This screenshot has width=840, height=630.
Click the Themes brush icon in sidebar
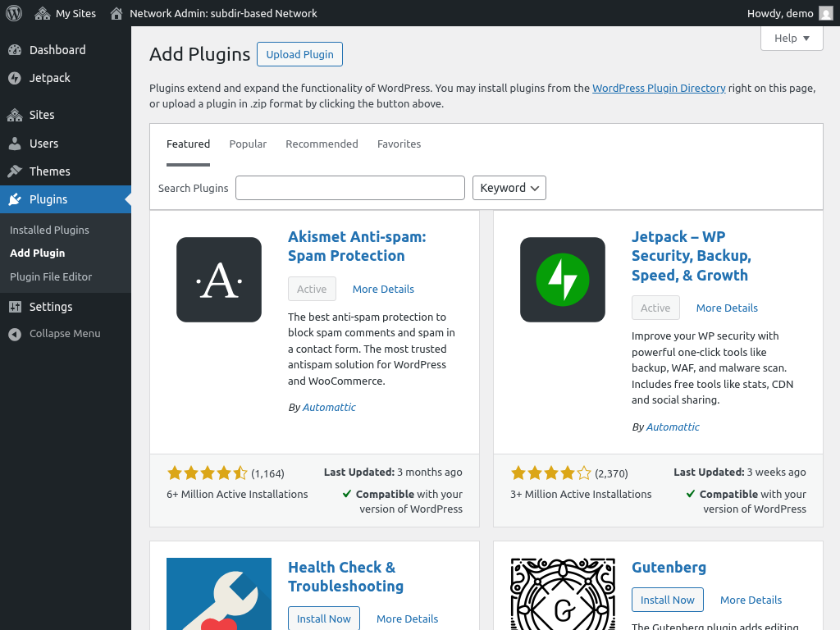coord(15,171)
